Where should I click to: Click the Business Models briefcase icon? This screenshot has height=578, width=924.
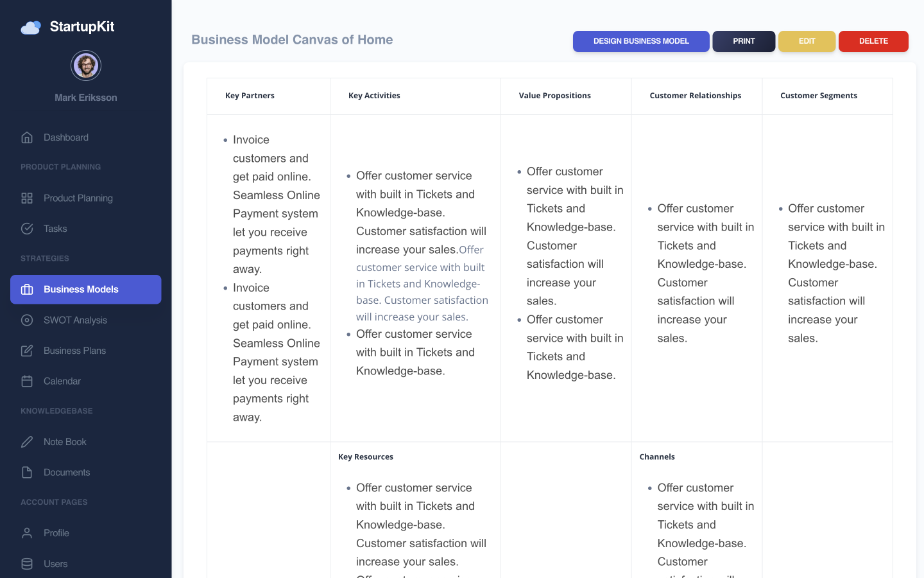coord(27,290)
